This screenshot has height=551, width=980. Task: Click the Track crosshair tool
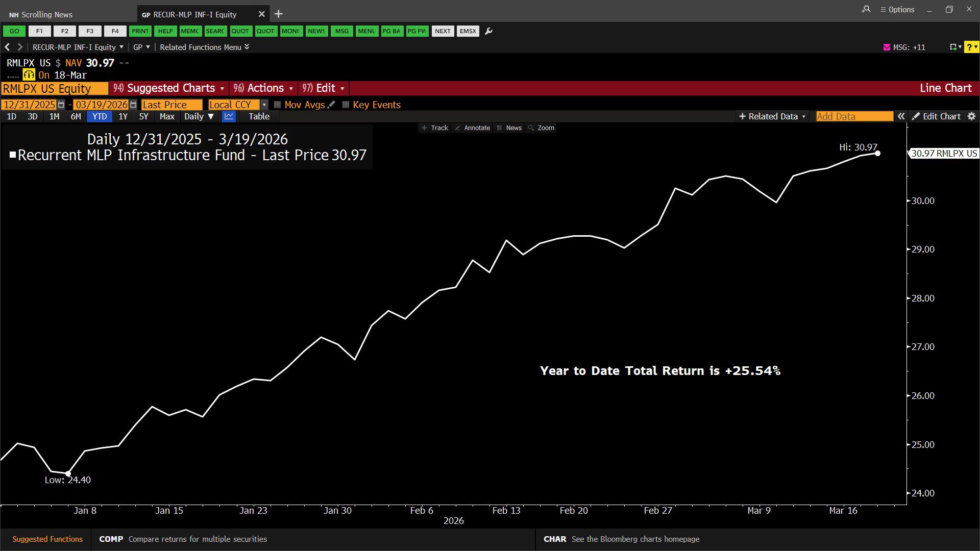[435, 128]
